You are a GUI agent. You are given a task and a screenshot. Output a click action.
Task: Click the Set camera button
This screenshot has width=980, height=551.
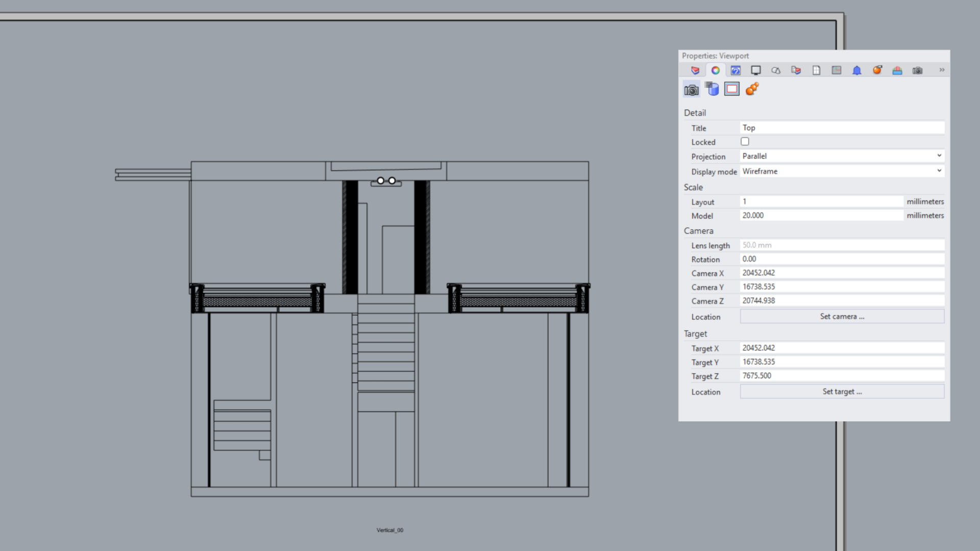coord(842,316)
